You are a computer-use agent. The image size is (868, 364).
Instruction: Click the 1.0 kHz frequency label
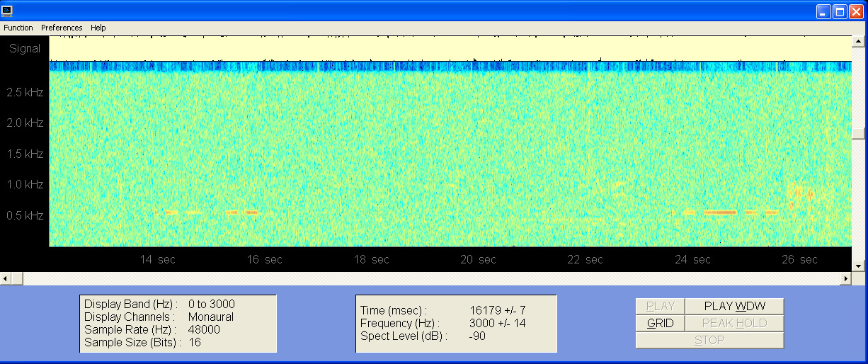click(x=25, y=185)
